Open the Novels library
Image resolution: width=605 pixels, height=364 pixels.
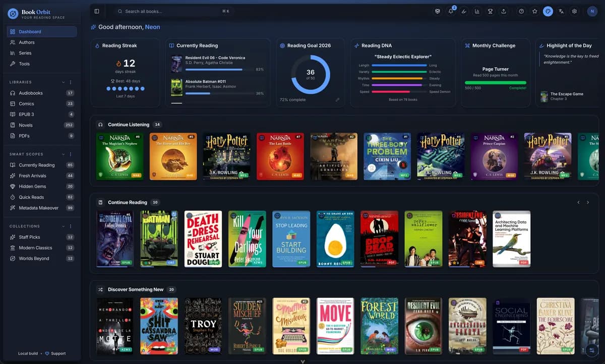42,125
